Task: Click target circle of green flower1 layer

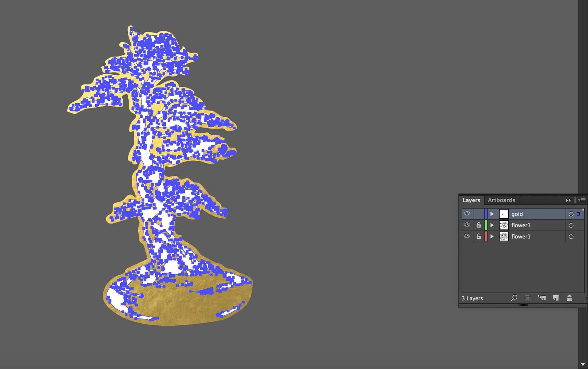Action: [x=571, y=225]
